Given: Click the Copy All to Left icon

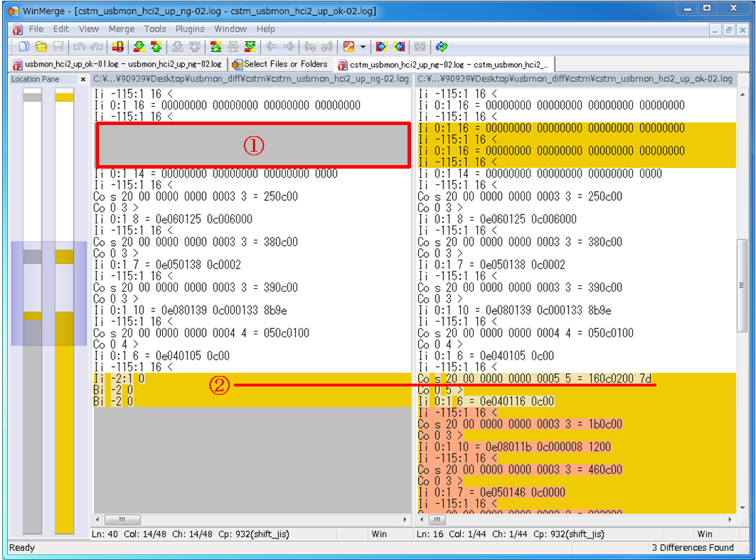Looking at the screenshot, I should pos(399,47).
